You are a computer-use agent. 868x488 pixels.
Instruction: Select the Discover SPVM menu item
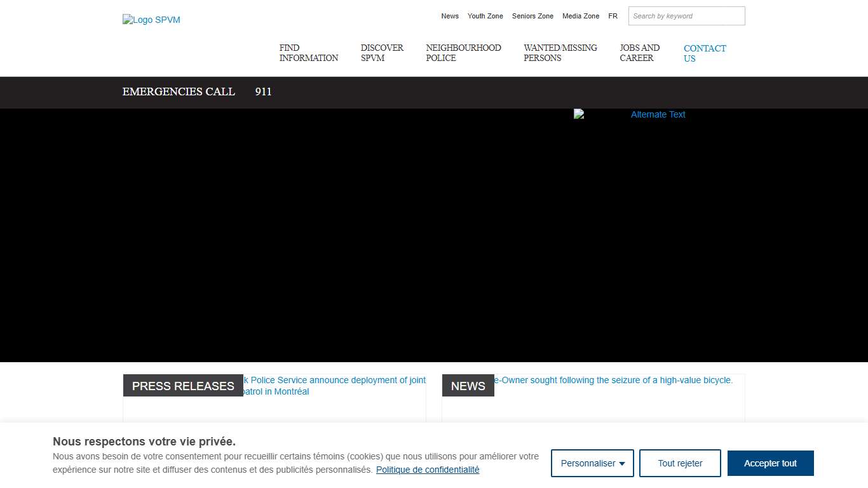382,53
